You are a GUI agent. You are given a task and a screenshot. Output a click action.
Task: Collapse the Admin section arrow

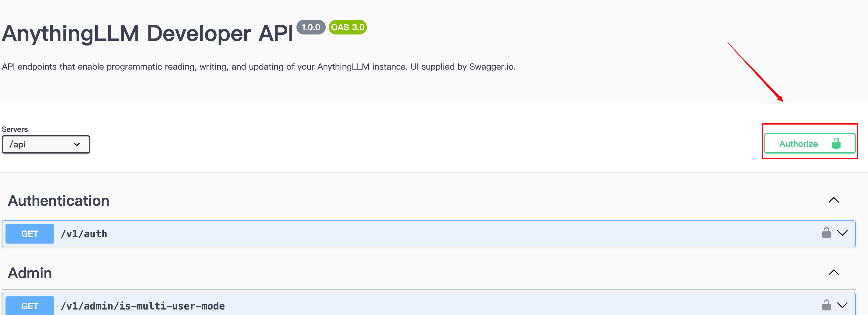pyautogui.click(x=834, y=273)
